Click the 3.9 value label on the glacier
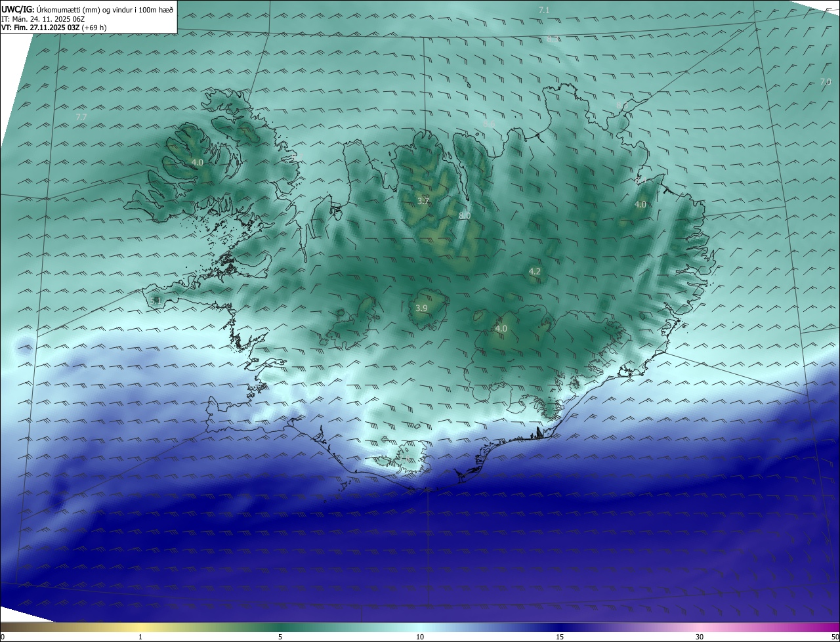This screenshot has width=840, height=642. point(422,308)
